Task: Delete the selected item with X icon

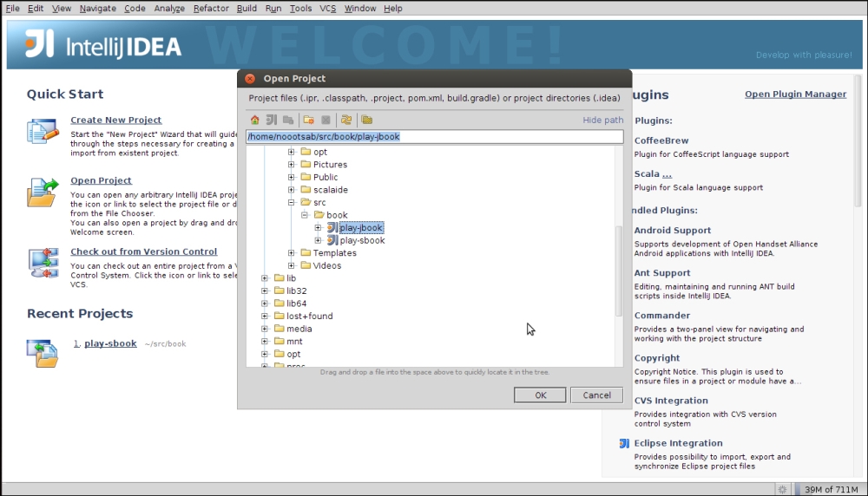Action: pos(326,120)
